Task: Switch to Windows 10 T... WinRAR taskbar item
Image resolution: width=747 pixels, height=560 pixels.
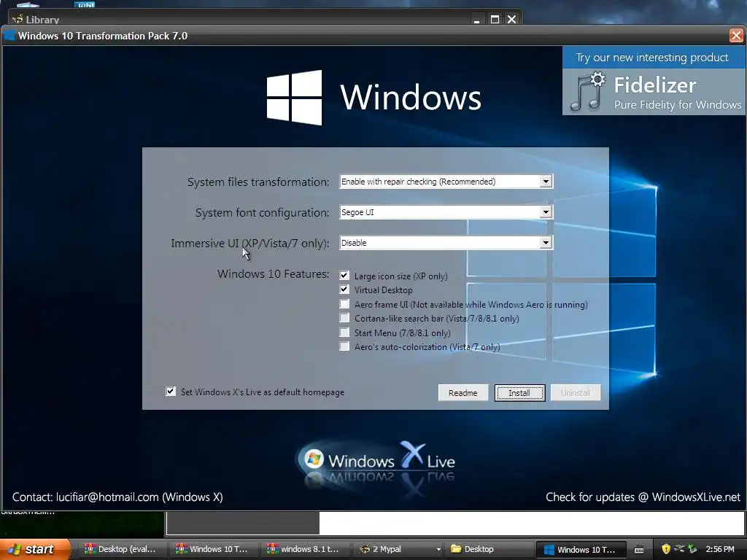Action: coord(214,549)
